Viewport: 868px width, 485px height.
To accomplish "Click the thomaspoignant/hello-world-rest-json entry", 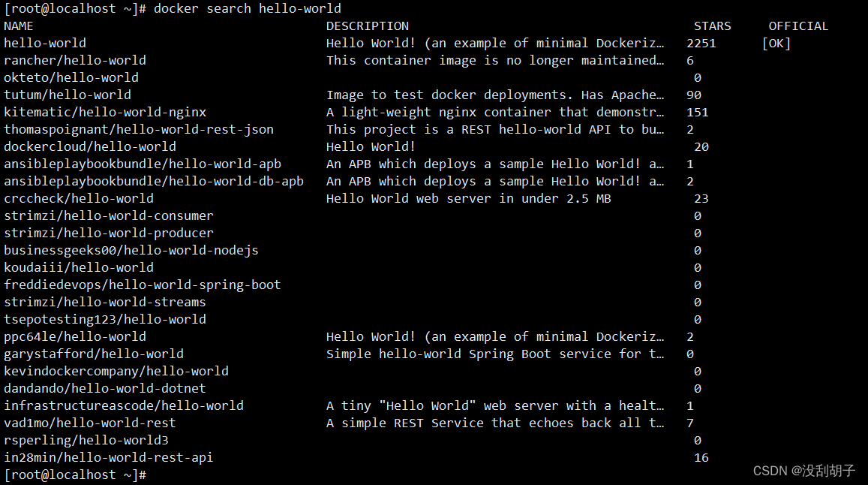I will tap(139, 130).
